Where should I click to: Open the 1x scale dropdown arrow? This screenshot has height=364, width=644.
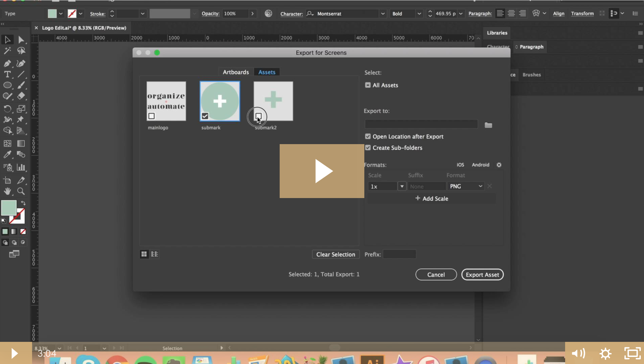402,186
